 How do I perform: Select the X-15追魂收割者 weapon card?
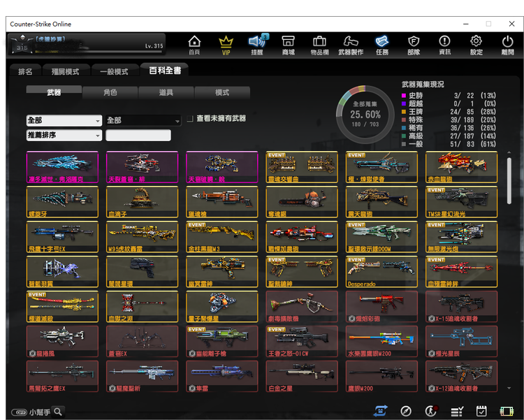(x=462, y=307)
